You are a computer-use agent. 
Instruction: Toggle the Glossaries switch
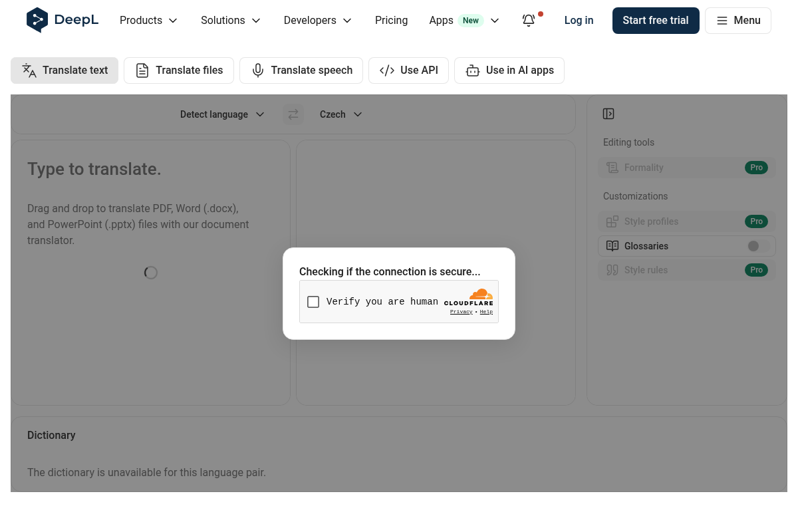click(x=758, y=246)
